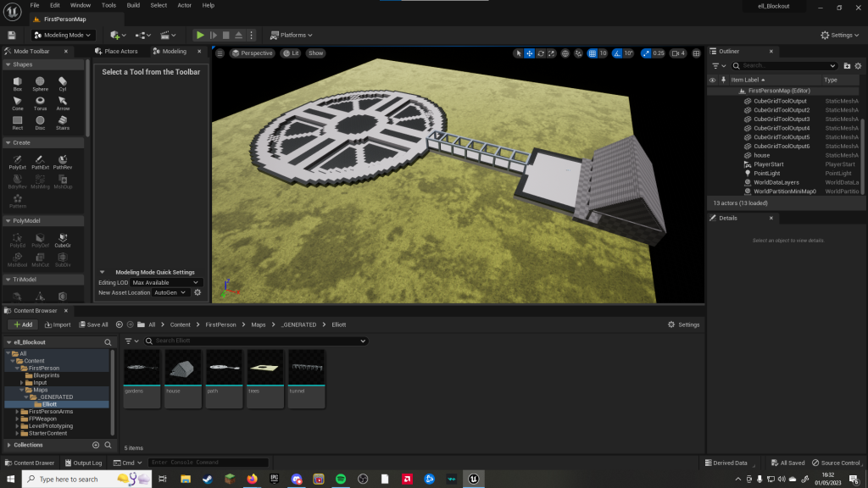Open the Editing LOD dropdown
Viewport: 868px width, 488px height.
point(166,282)
